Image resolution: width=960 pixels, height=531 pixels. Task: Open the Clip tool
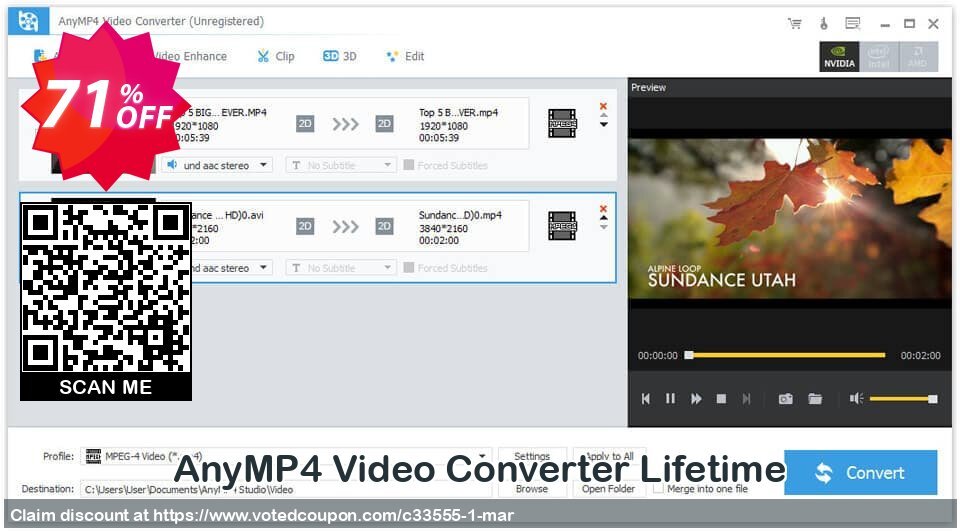coord(276,56)
